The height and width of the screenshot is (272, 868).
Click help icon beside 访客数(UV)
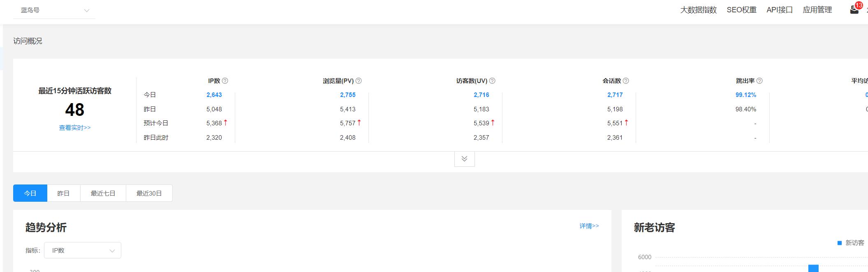492,81
